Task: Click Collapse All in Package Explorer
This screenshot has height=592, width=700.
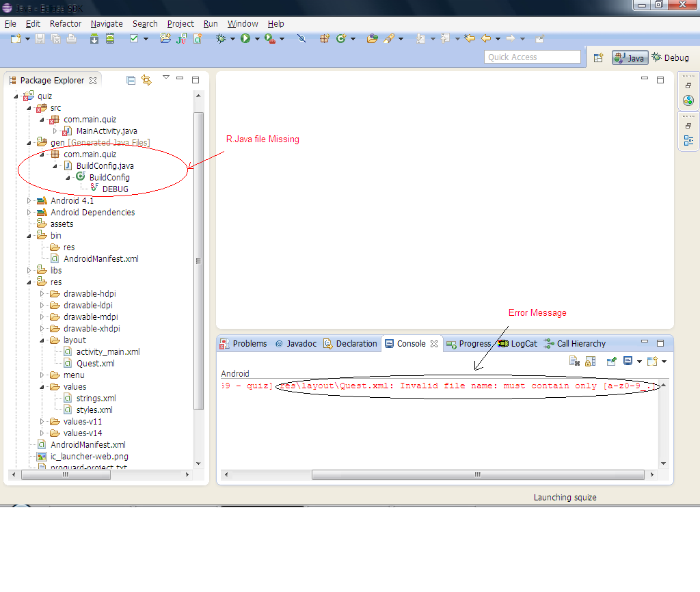Action: 131,81
